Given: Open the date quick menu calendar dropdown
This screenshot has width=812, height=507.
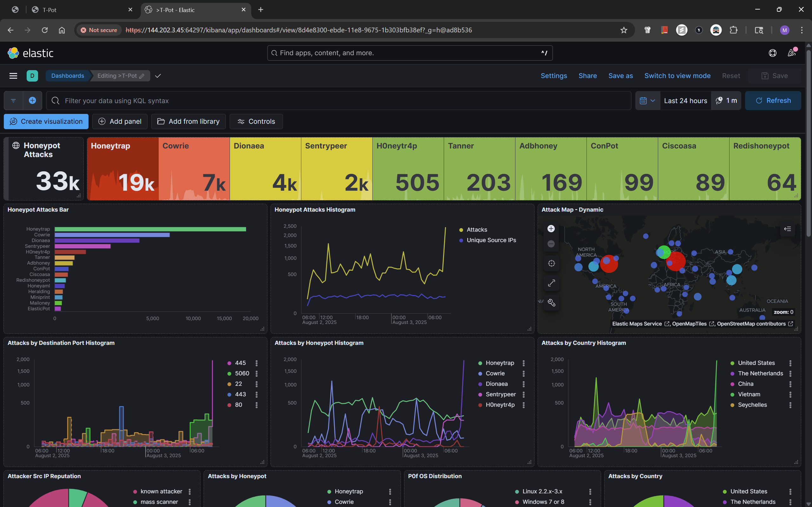Looking at the screenshot, I should pyautogui.click(x=647, y=101).
